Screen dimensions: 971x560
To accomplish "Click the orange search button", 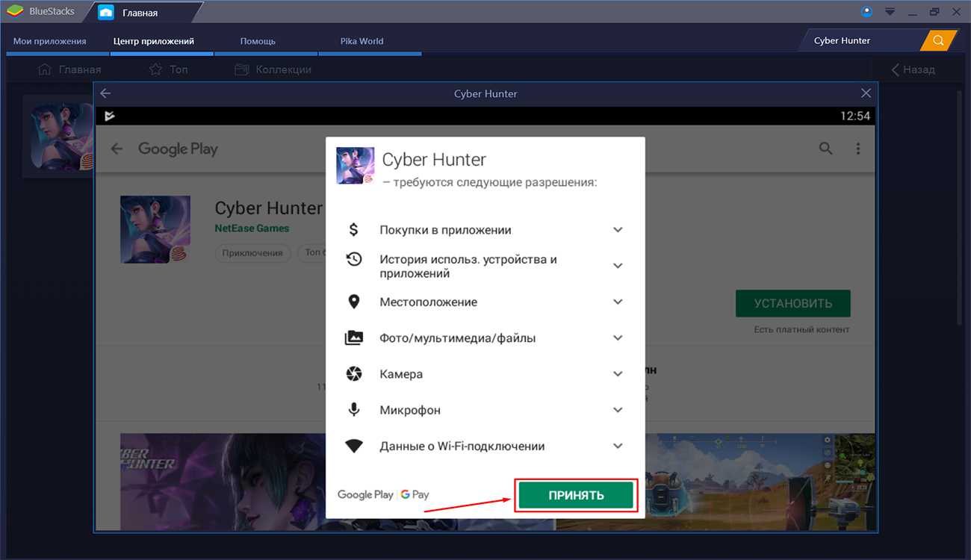I will (938, 40).
